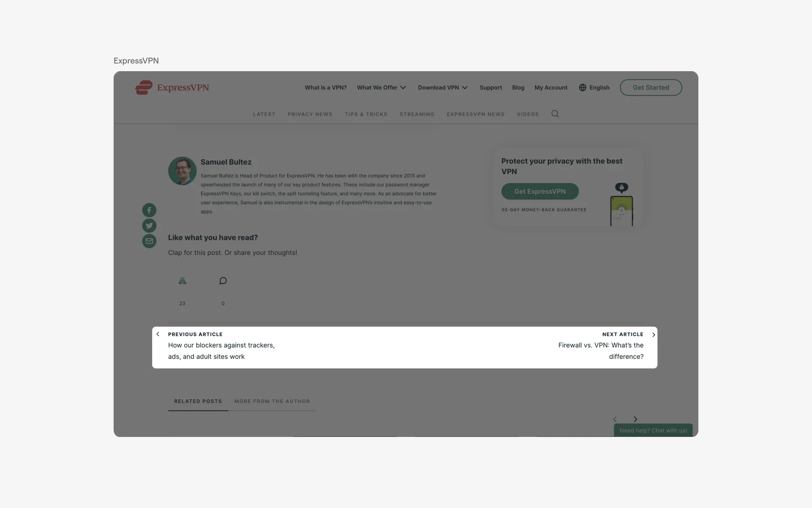Open the Privacy News category

click(310, 114)
